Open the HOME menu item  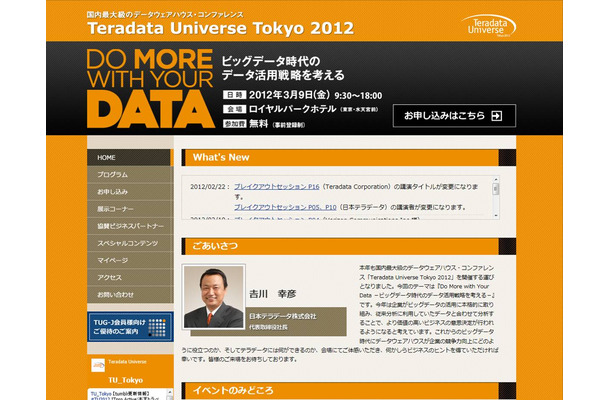point(129,158)
